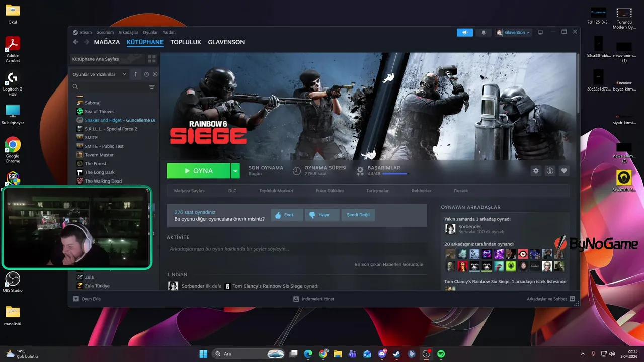Open the Rehberler link
The height and width of the screenshot is (362, 644).
click(422, 191)
